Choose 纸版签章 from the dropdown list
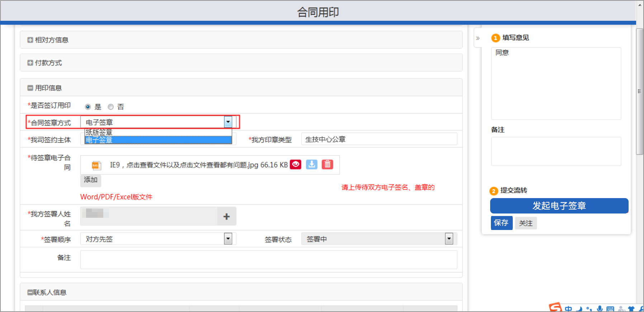Viewport: 644px width, 312px height. 158,132
